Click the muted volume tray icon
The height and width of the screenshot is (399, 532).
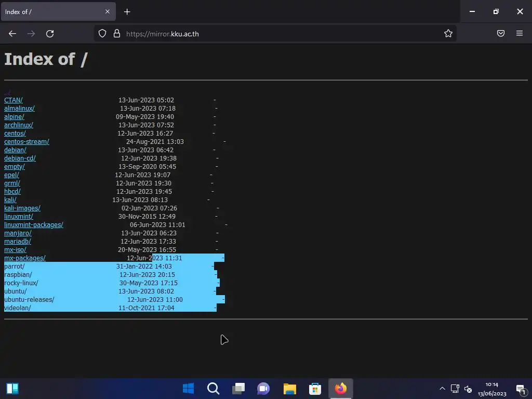468,389
